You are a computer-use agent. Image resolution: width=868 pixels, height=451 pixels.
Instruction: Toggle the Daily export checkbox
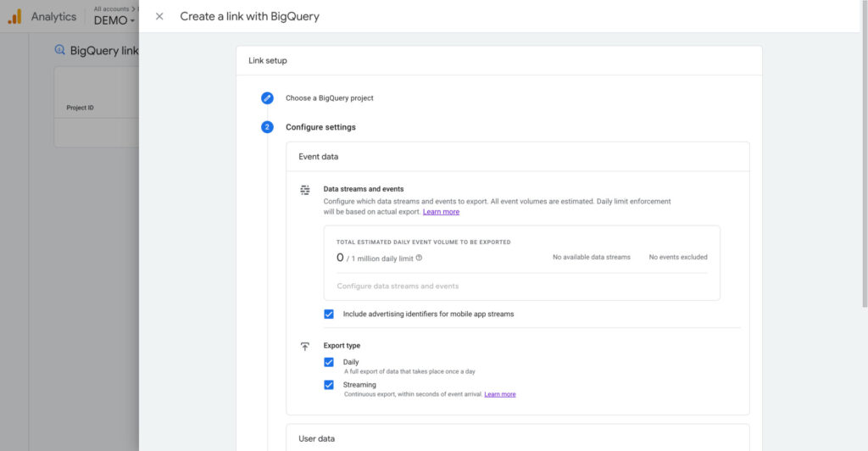(329, 363)
